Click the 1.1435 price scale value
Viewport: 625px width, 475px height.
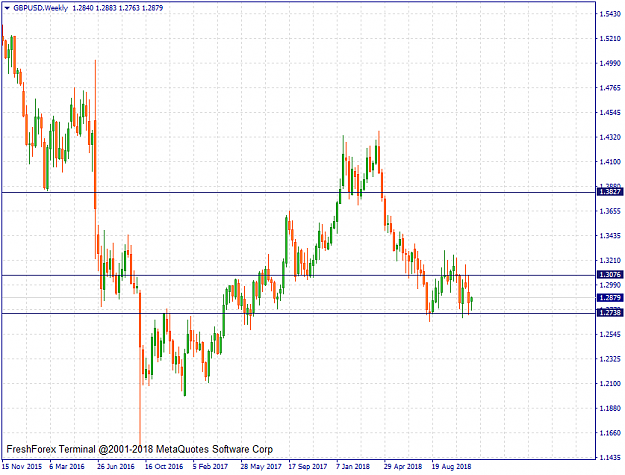610,458
